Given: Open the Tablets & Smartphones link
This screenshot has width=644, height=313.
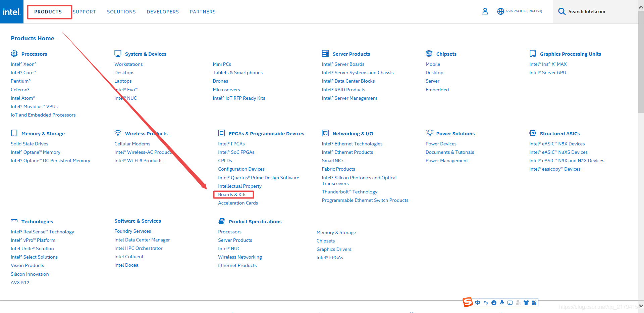Looking at the screenshot, I should click(x=237, y=73).
